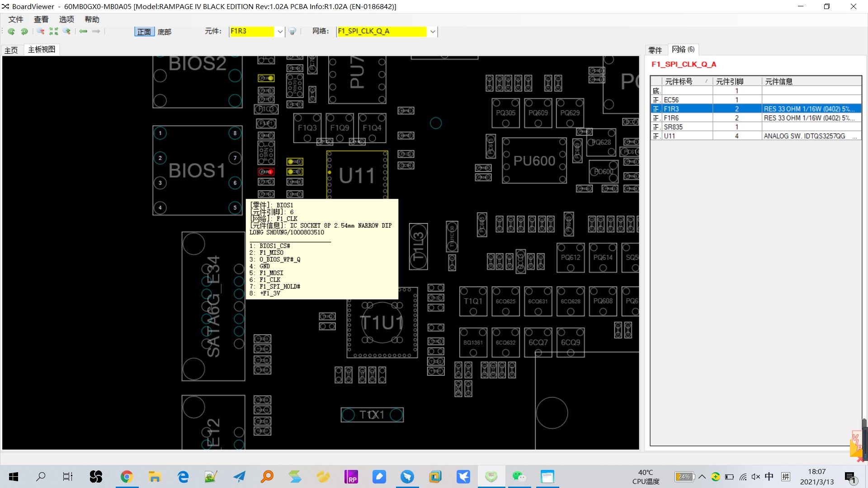Open File Explorer from taskbar
868x488 pixels.
[x=155, y=477]
